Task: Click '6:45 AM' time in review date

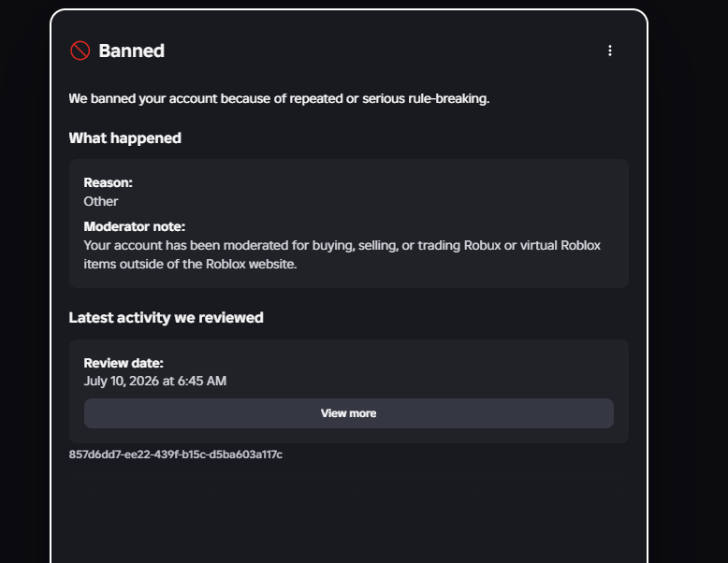Action: (x=202, y=381)
